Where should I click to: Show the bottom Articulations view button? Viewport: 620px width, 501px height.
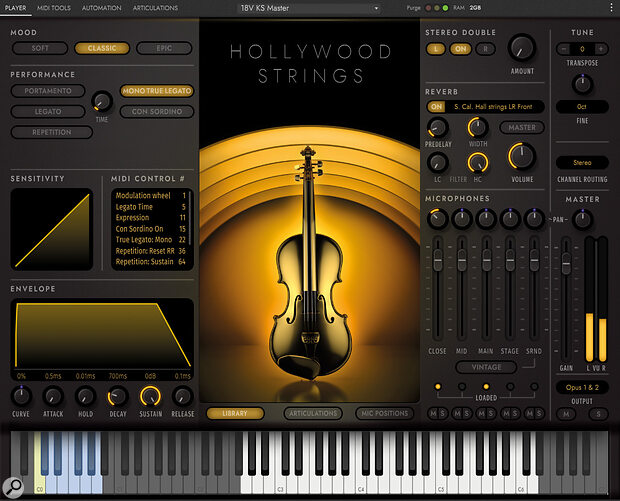click(313, 413)
